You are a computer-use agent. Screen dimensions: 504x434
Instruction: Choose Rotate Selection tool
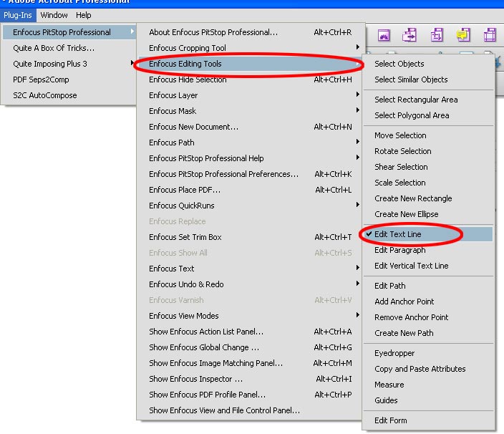point(428,151)
